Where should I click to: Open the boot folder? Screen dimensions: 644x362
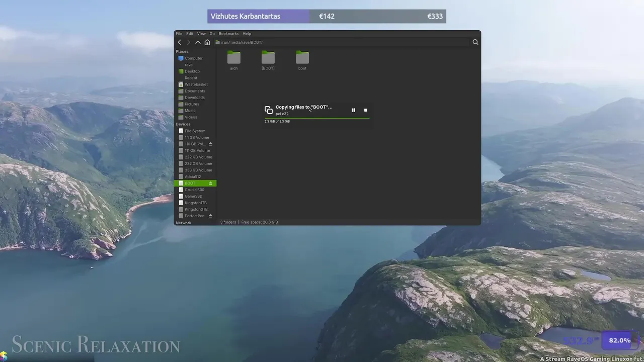pyautogui.click(x=302, y=60)
